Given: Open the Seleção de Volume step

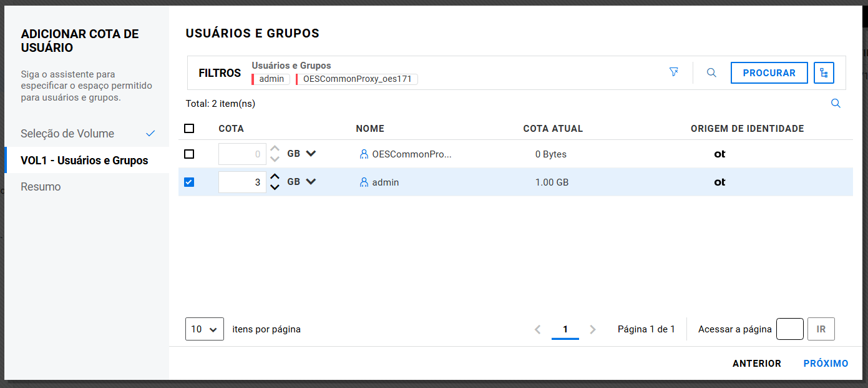Looking at the screenshot, I should click(67, 134).
